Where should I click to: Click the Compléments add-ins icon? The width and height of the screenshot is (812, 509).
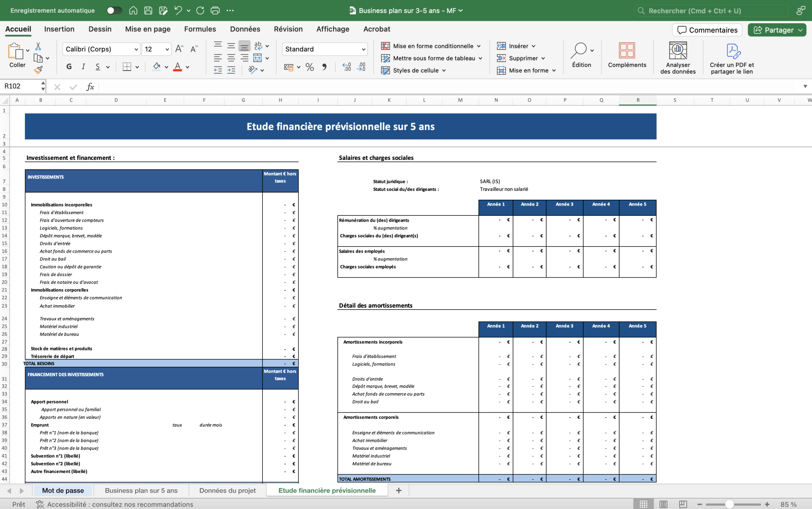click(627, 50)
